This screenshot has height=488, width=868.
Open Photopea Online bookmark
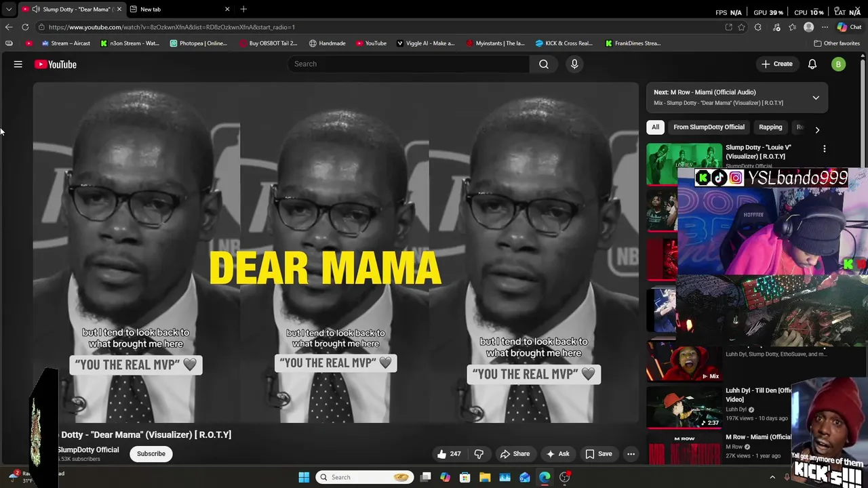(198, 43)
